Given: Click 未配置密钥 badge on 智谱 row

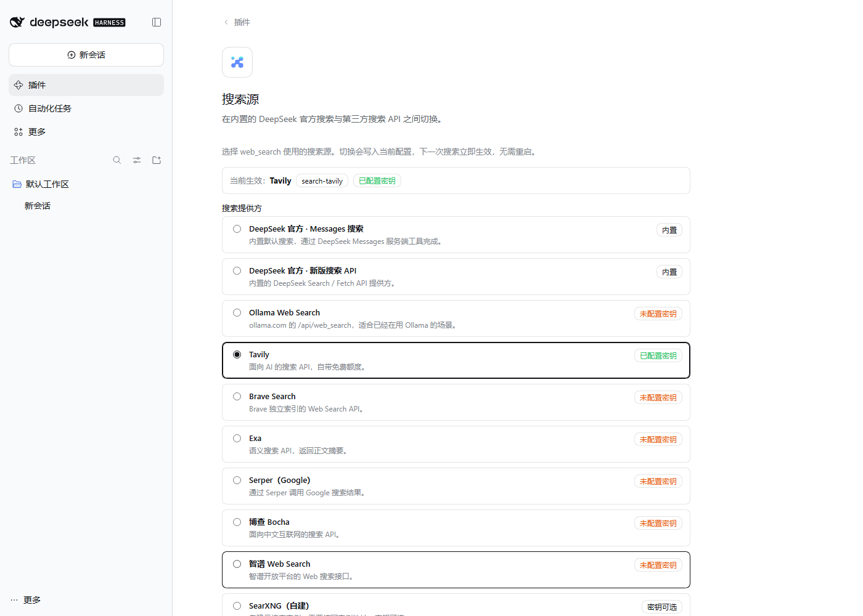Looking at the screenshot, I should click(x=658, y=565).
